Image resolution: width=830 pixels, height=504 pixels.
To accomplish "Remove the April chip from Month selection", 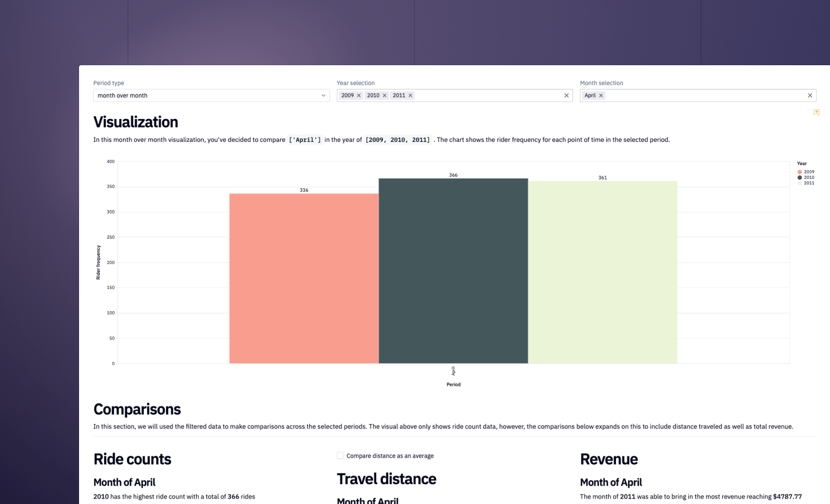I will coord(600,95).
